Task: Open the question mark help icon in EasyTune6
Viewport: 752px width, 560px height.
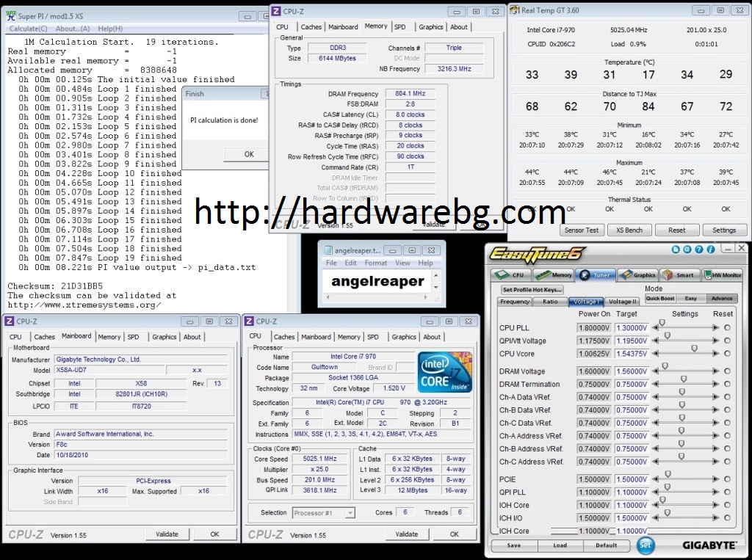Action: point(699,250)
